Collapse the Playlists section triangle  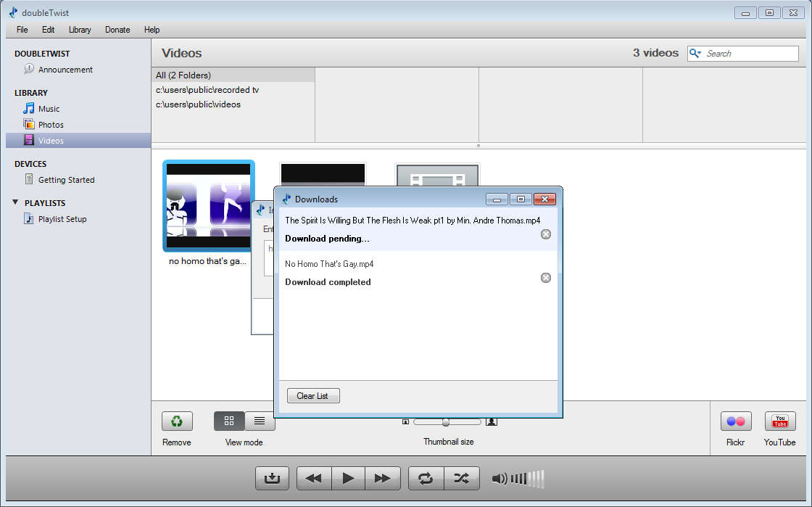15,202
